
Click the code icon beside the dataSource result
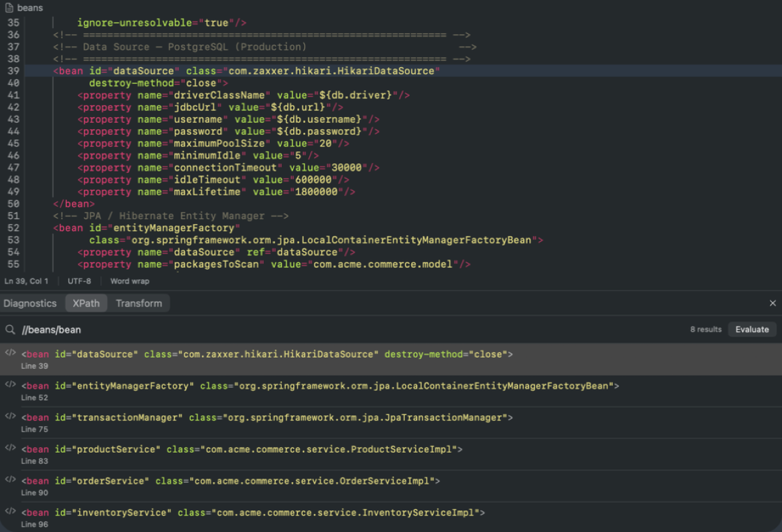9,354
